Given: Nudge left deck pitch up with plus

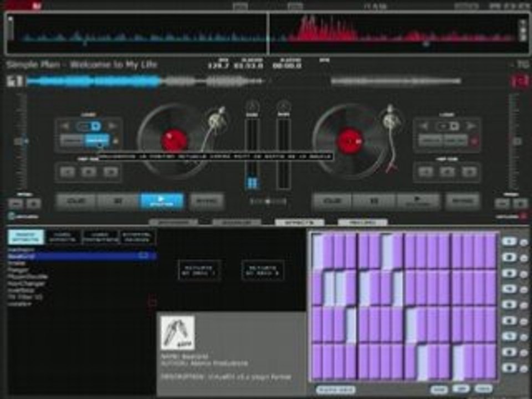Looking at the screenshot, I should (34, 203).
